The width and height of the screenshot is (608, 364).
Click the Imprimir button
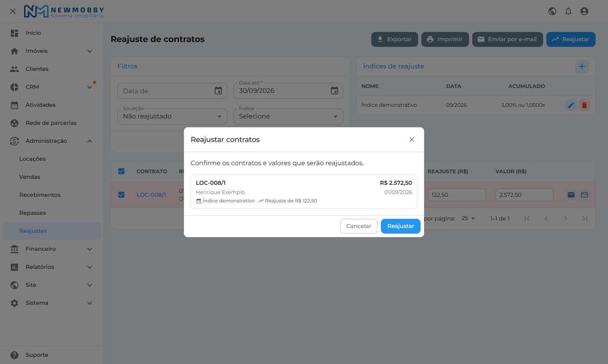(x=445, y=39)
